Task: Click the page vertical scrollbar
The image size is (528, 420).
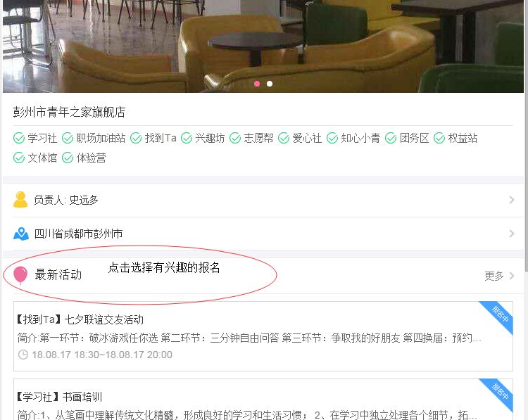Action: (527, 134)
